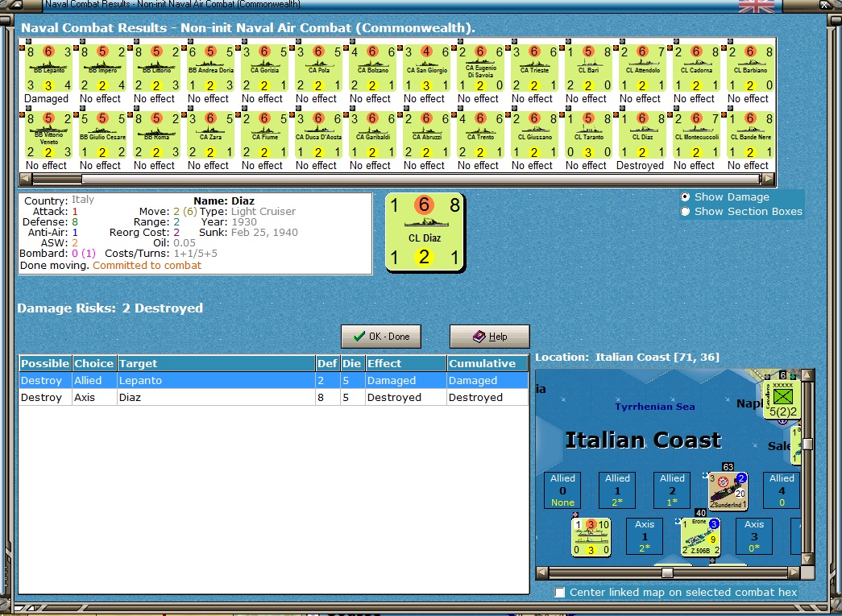Select the BB Lepanto unit counter

click(x=49, y=68)
